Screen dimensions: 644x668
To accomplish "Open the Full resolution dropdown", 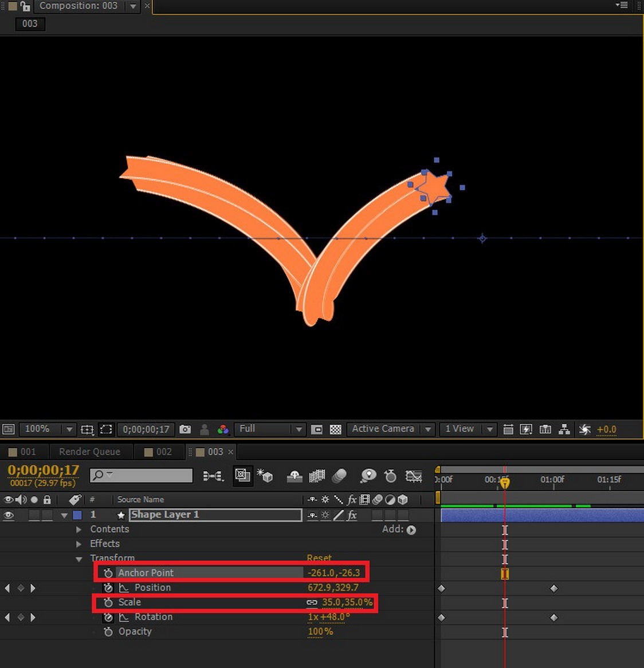I will click(270, 429).
